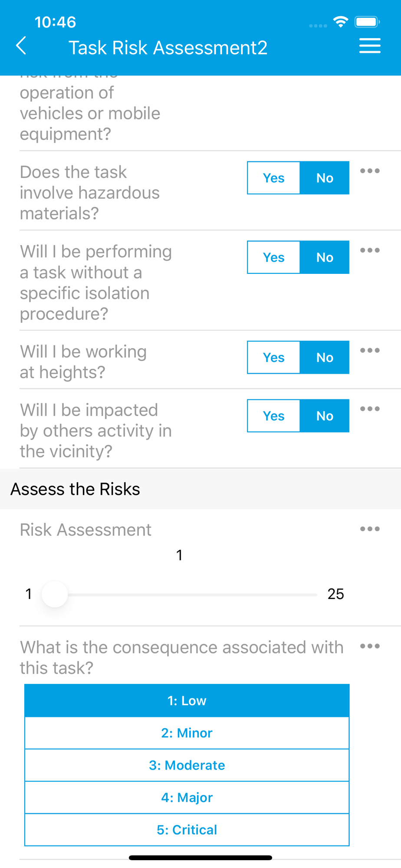
Task: Select 1: Low consequence option
Action: [x=187, y=700]
